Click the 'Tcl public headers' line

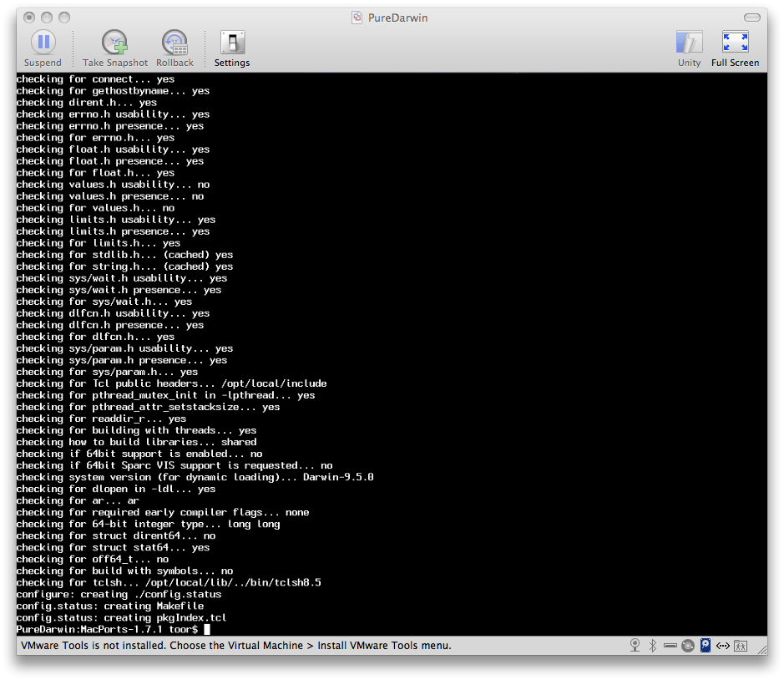click(x=171, y=383)
